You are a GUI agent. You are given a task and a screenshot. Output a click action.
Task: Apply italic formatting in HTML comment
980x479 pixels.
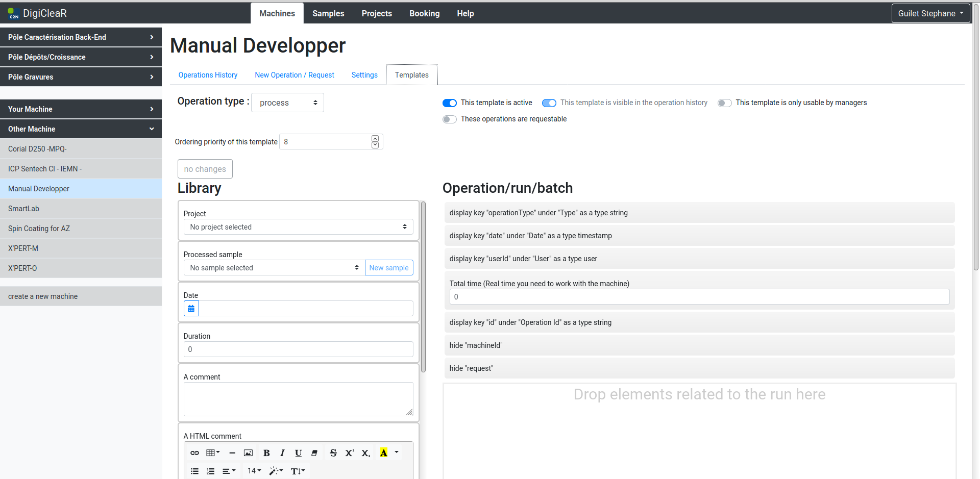tap(282, 453)
